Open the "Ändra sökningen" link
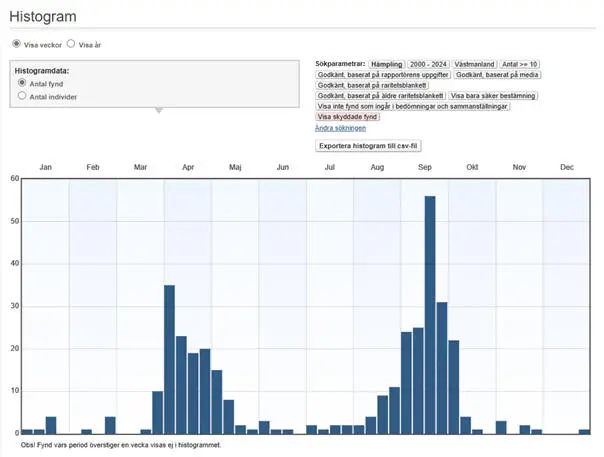 tap(340, 128)
